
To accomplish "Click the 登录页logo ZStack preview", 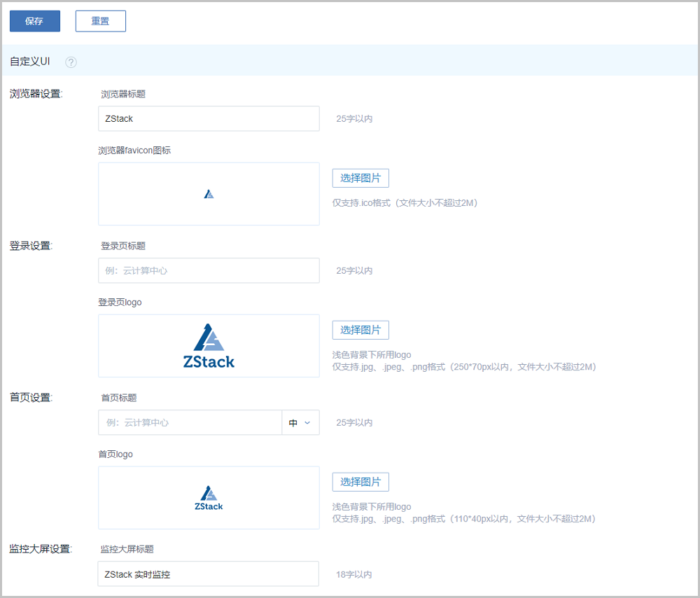I will tap(209, 346).
